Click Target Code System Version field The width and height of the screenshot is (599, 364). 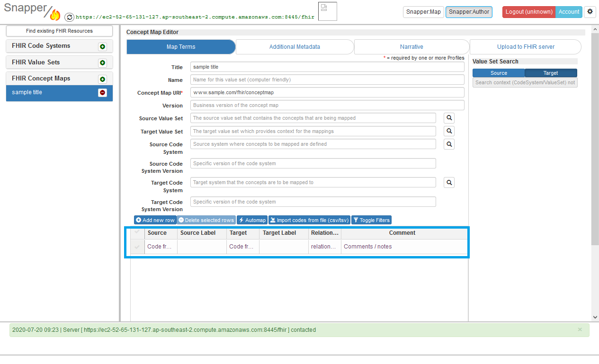313,202
